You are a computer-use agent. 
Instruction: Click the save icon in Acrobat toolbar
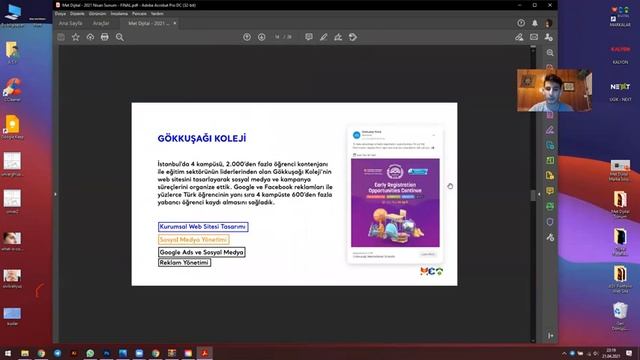point(61,37)
